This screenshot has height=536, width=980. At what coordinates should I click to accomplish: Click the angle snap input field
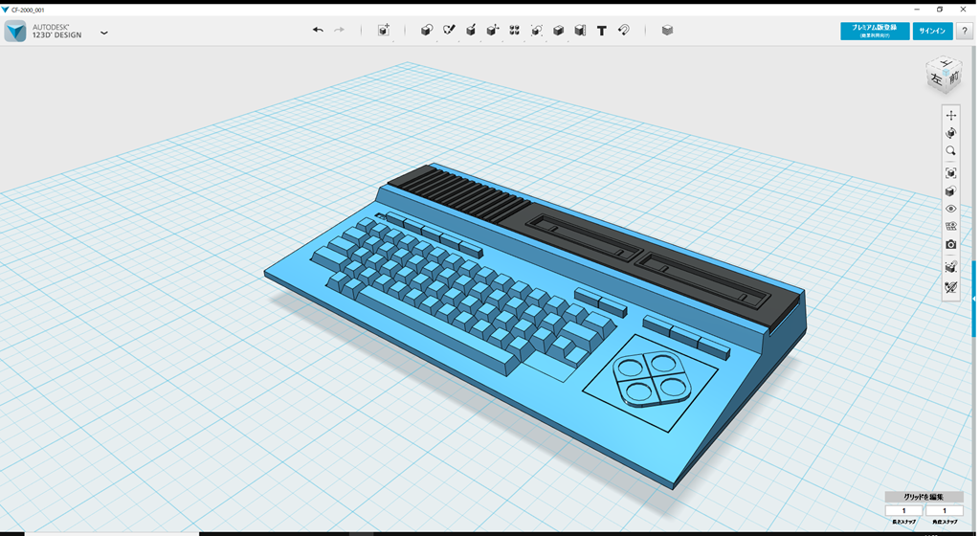click(x=944, y=511)
